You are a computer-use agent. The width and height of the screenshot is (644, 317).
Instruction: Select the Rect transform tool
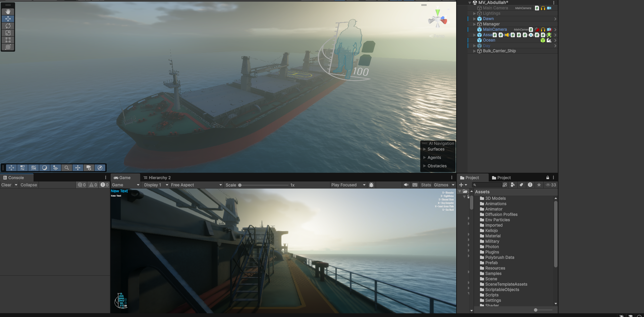coord(8,40)
